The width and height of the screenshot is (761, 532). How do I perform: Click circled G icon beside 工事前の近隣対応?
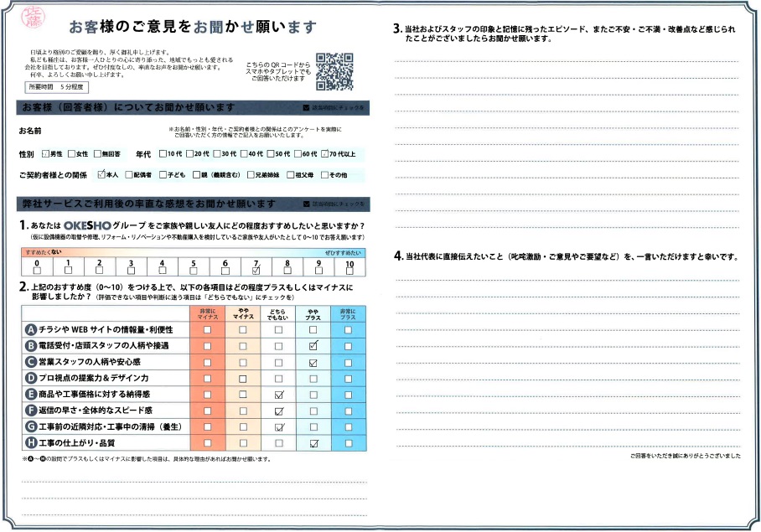point(31,426)
